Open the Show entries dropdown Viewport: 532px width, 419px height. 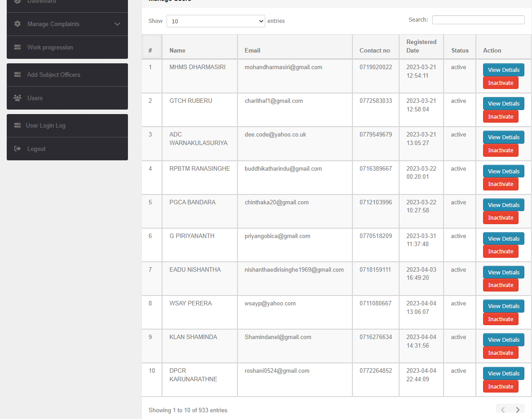click(216, 21)
